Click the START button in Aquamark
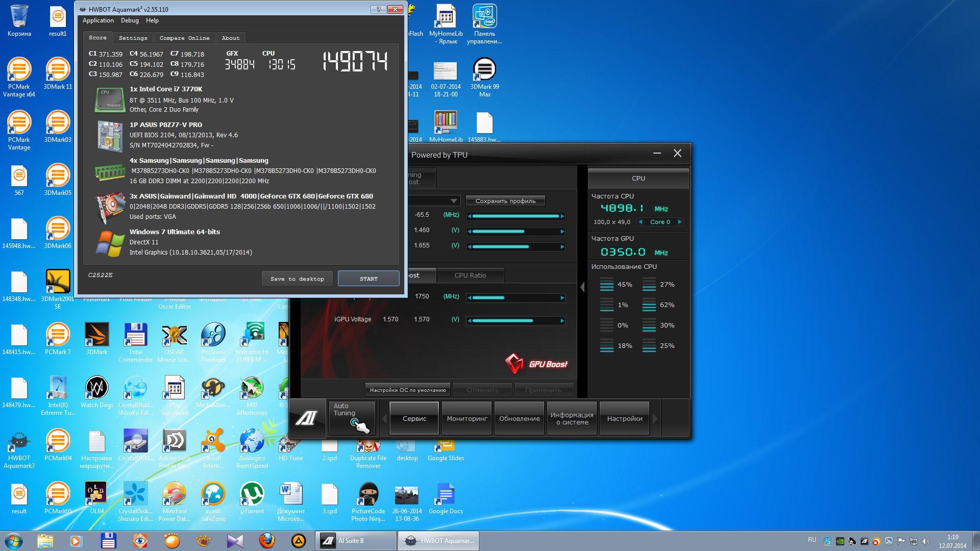 coord(369,279)
